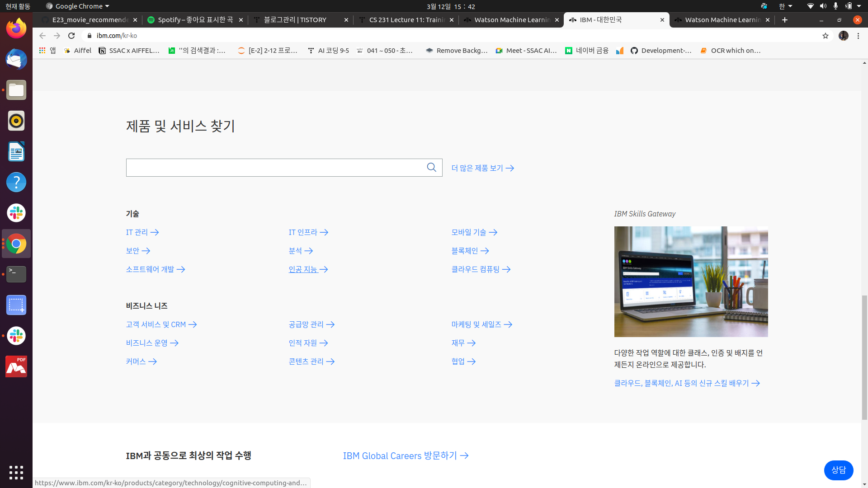Click the Slack indicator in the top bar
This screenshot has height=488, width=868.
click(x=764, y=6)
